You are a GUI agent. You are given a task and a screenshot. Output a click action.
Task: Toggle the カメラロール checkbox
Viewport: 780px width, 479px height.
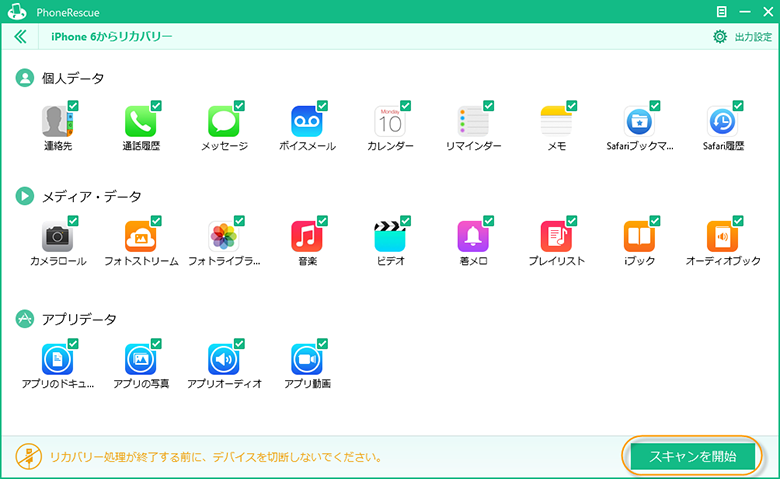[73, 221]
